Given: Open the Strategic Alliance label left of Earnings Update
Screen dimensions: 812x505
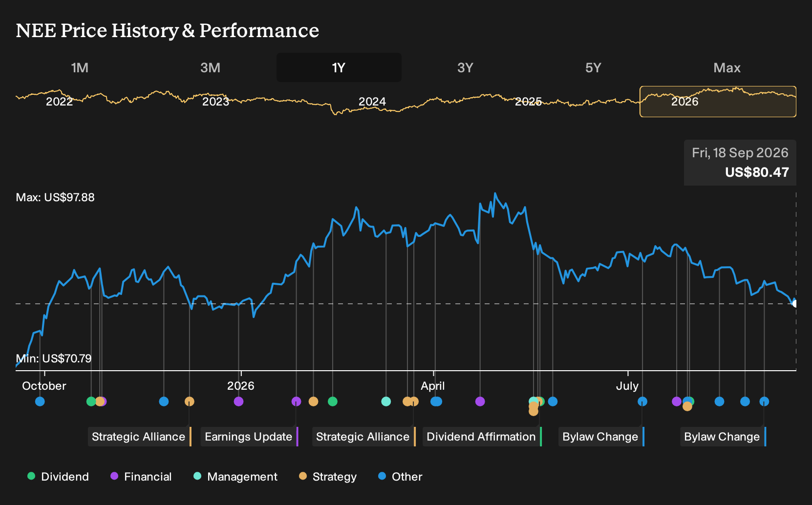Looking at the screenshot, I should pyautogui.click(x=140, y=437).
